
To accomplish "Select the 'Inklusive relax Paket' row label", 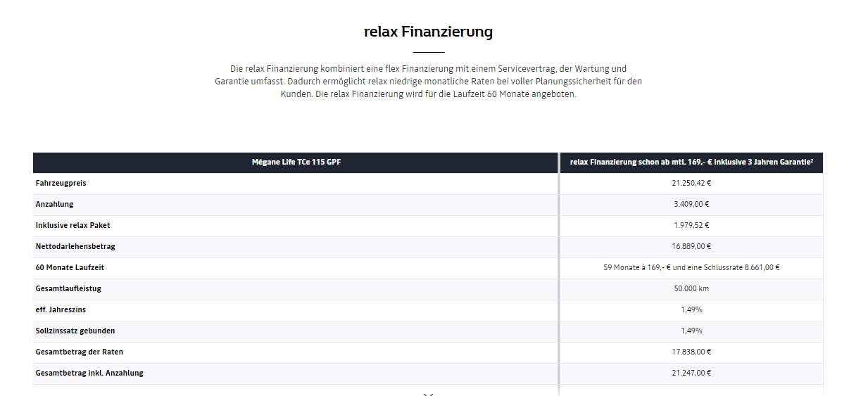I will click(73, 226).
